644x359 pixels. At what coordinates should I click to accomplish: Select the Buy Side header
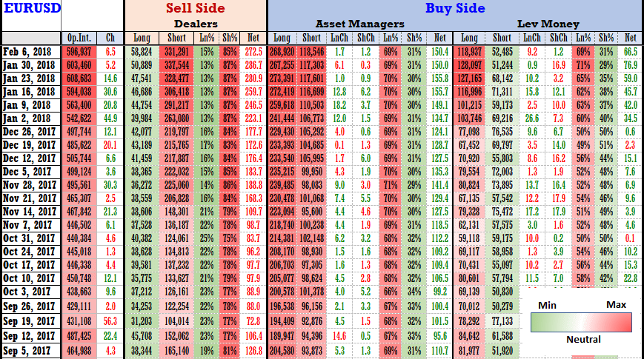pos(454,9)
